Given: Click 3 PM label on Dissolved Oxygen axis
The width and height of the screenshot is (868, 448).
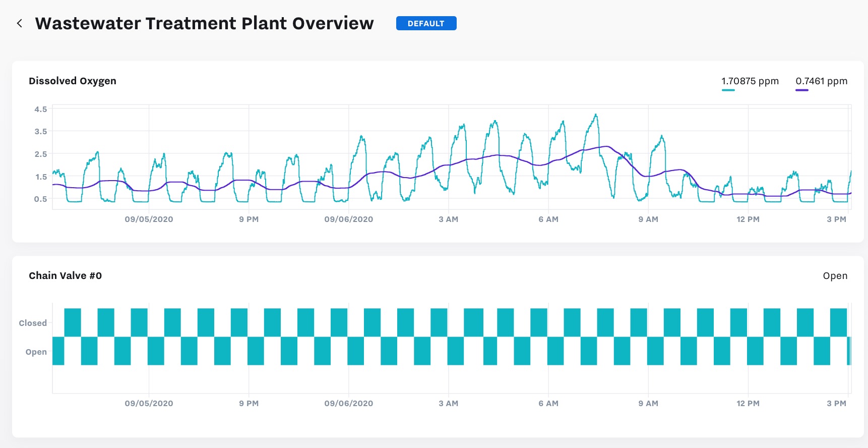Looking at the screenshot, I should point(837,219).
